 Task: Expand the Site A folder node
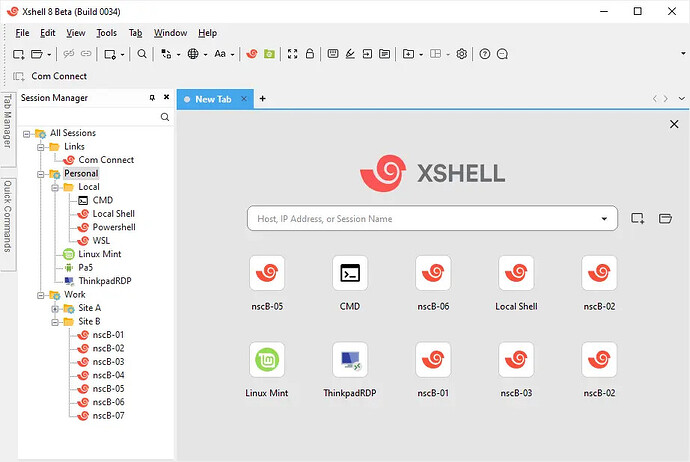point(55,309)
